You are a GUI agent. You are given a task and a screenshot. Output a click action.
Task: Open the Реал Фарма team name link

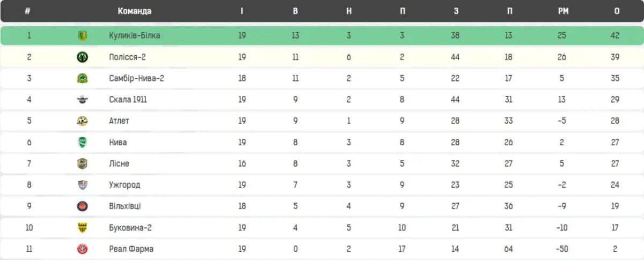coord(131,249)
